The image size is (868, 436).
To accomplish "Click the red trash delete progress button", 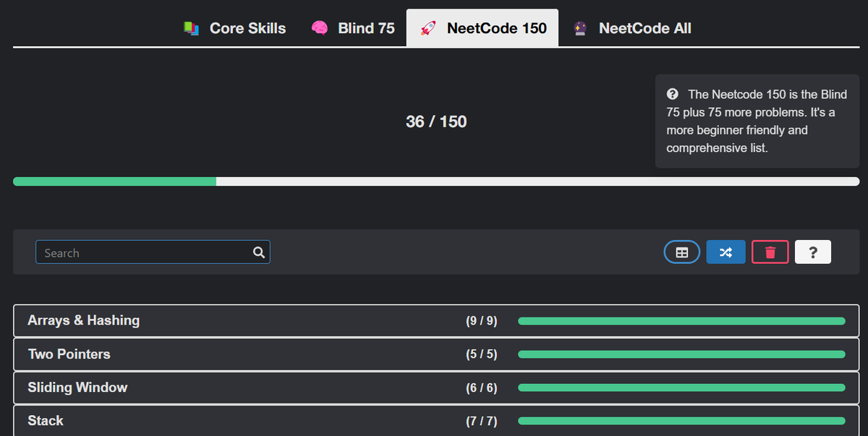I will coord(770,252).
